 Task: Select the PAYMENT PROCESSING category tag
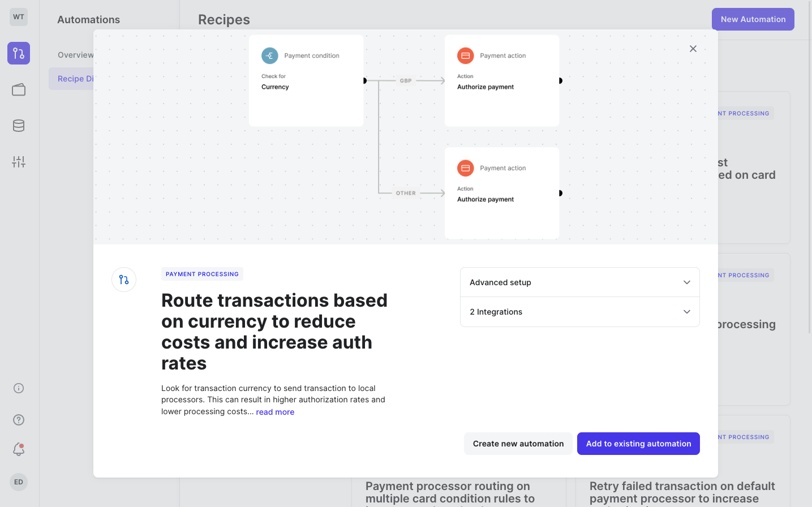(x=202, y=273)
